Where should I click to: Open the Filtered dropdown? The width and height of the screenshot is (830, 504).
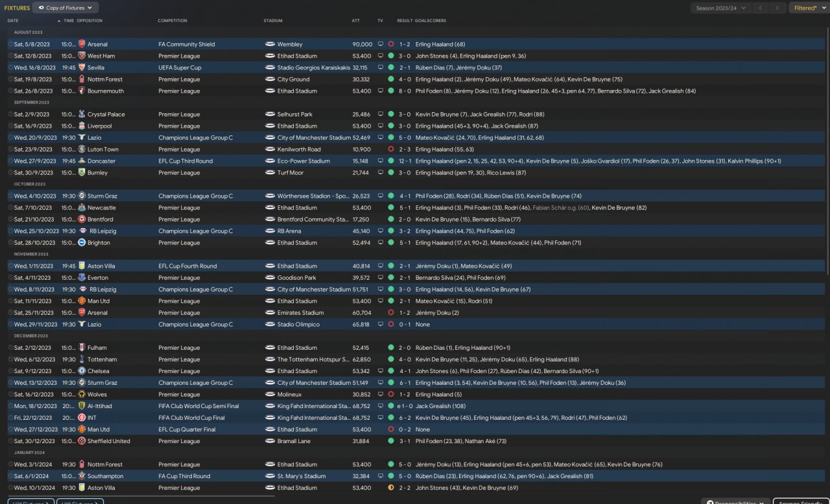808,8
